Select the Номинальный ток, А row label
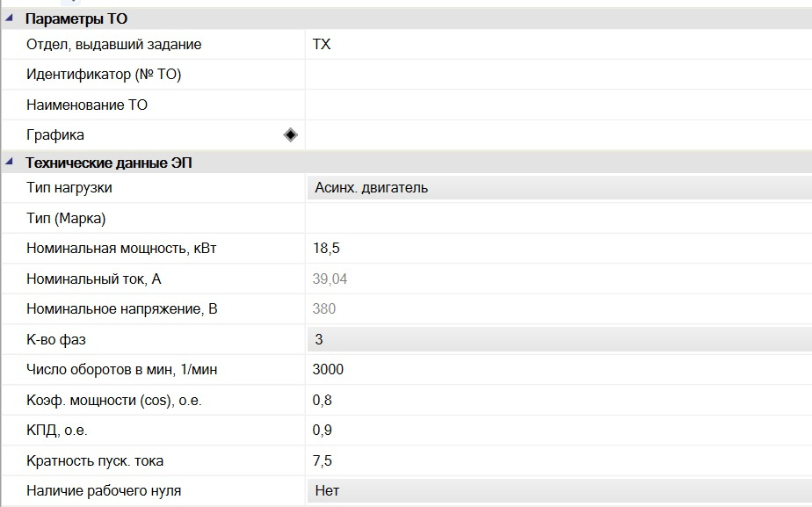Viewport: 812px width, 507px height. [x=94, y=279]
